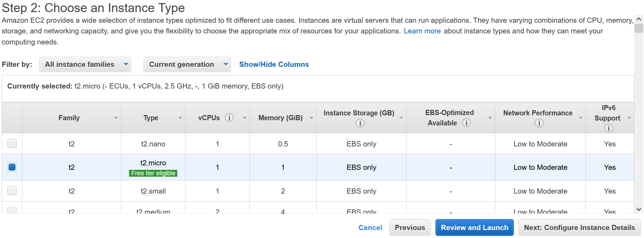644x238 pixels.
Task: Open Family column sort arrow
Action: pos(116,118)
